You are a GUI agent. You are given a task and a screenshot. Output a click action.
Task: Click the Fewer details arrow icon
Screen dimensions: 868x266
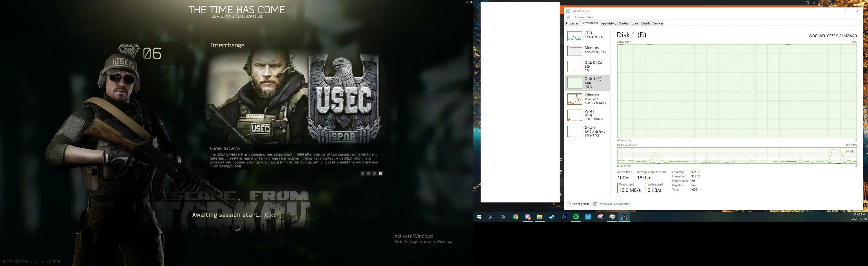[568, 204]
